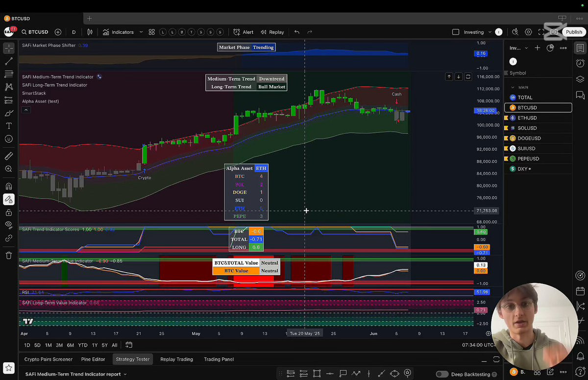Select the trend line drawing tool

tap(9, 61)
